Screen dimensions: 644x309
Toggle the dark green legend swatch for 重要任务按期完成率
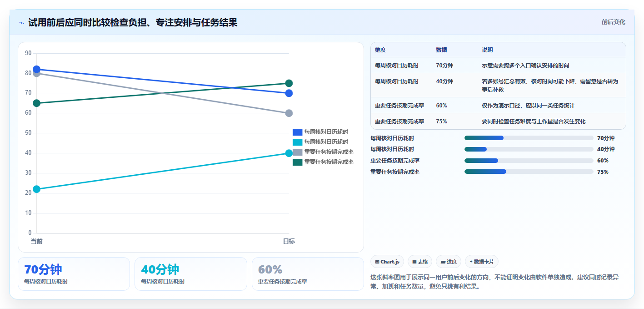[x=297, y=162]
